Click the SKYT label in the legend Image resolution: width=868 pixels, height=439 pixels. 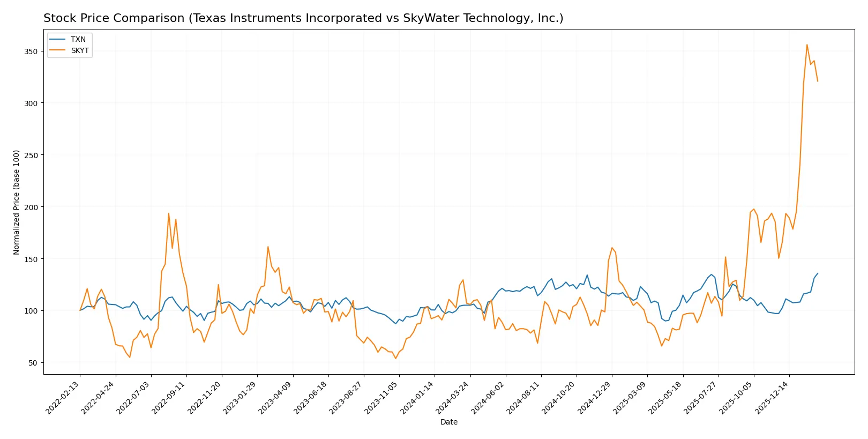tap(80, 50)
